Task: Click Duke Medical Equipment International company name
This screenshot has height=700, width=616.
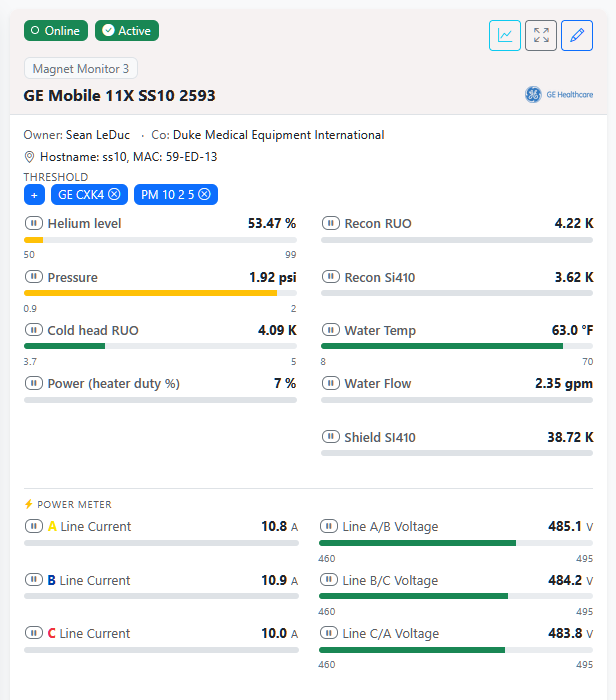Action: [x=279, y=135]
